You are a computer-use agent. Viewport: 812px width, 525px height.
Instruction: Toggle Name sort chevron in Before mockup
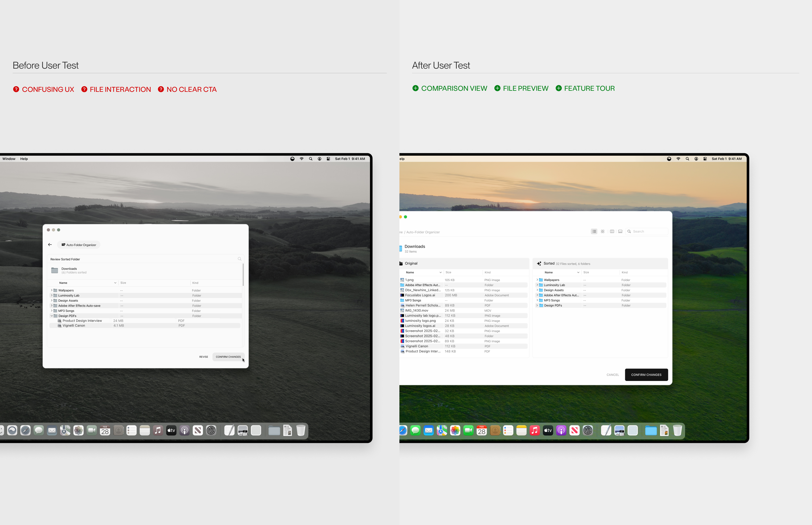point(115,283)
